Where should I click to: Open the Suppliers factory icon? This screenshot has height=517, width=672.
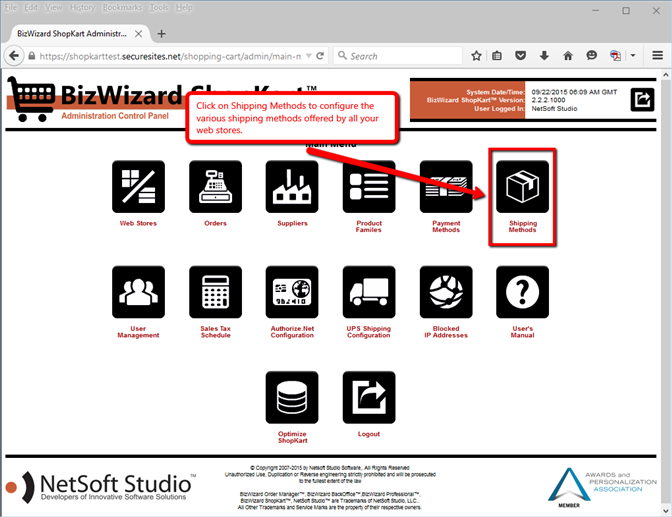(292, 186)
